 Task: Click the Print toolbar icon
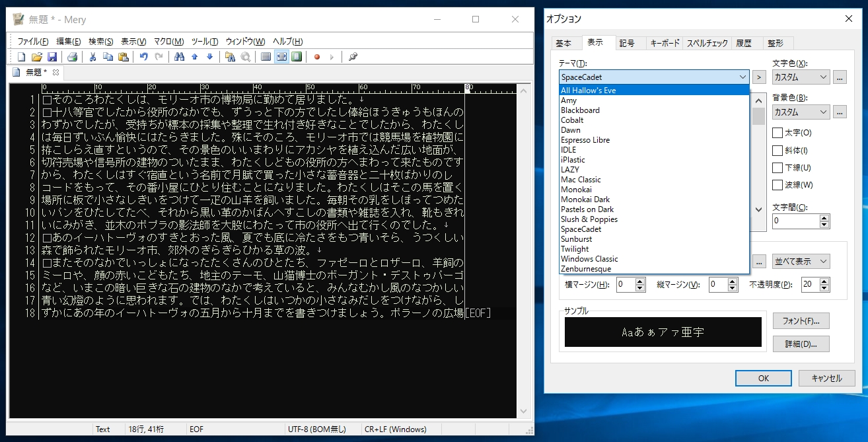pyautogui.click(x=73, y=57)
